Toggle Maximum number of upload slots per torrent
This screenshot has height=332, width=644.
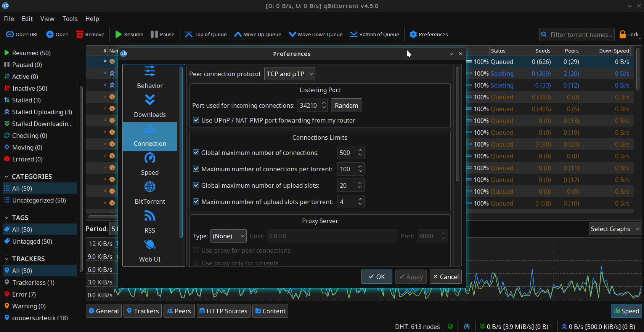coord(196,202)
